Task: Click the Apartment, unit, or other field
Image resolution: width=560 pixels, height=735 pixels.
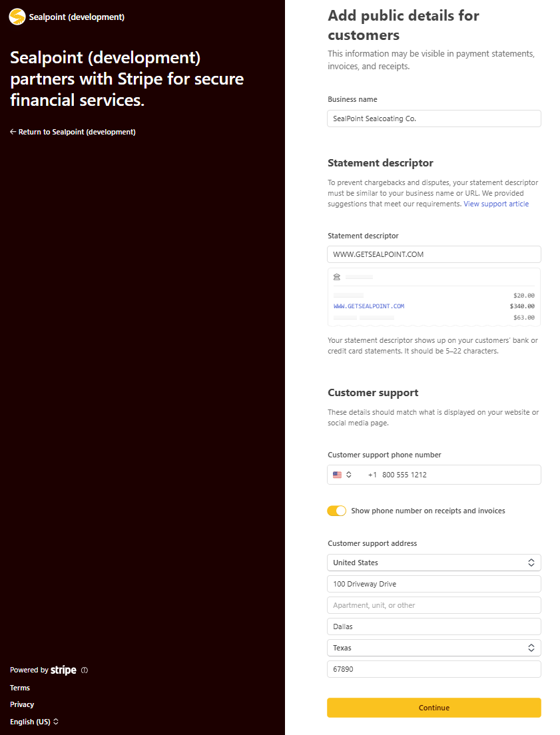Action: pos(434,605)
